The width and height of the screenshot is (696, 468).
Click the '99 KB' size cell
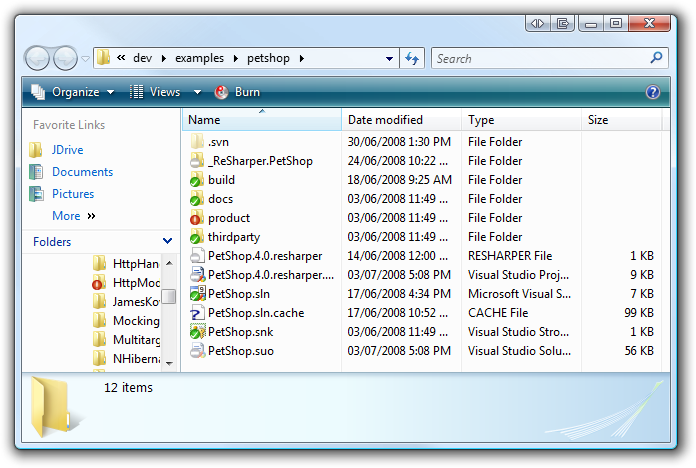[x=639, y=313]
